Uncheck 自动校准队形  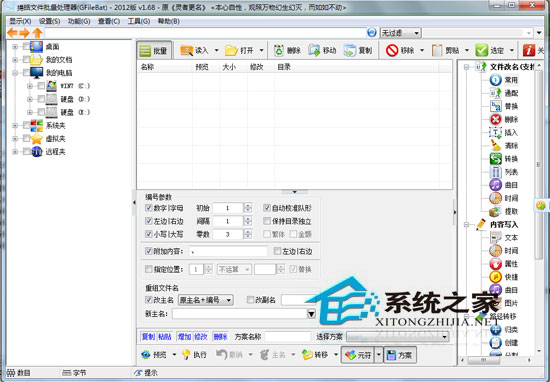[x=267, y=208]
